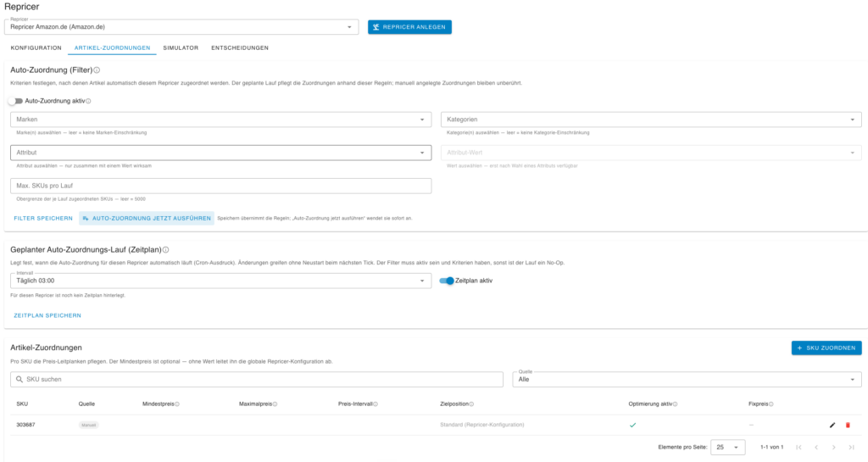Click Zeitplan speichern

[x=47, y=315]
